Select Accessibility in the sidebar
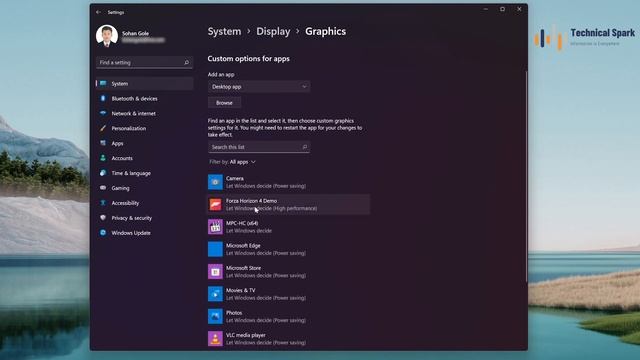Screen dimensions: 640x360 (125, 203)
